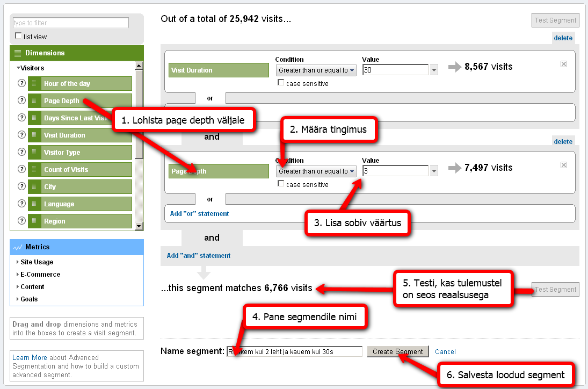588x389 pixels.
Task: Click help icon beside Count of Visits
Action: click(22, 170)
